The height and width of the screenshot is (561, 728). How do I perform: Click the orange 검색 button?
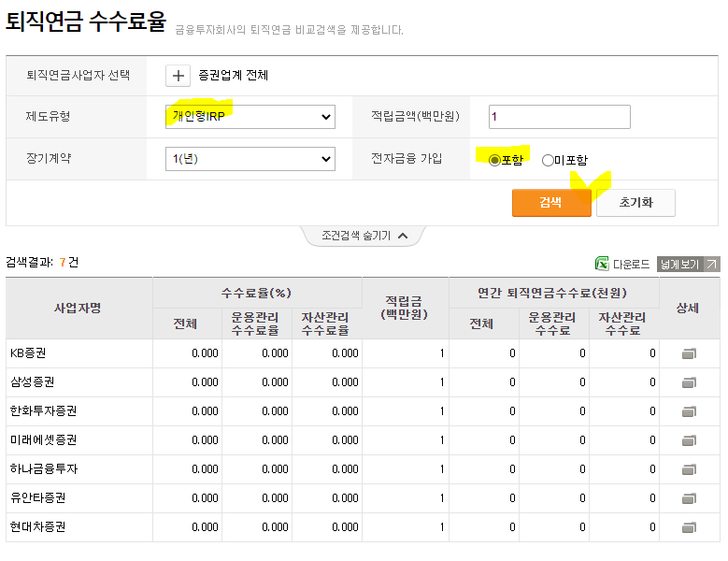tap(551, 203)
